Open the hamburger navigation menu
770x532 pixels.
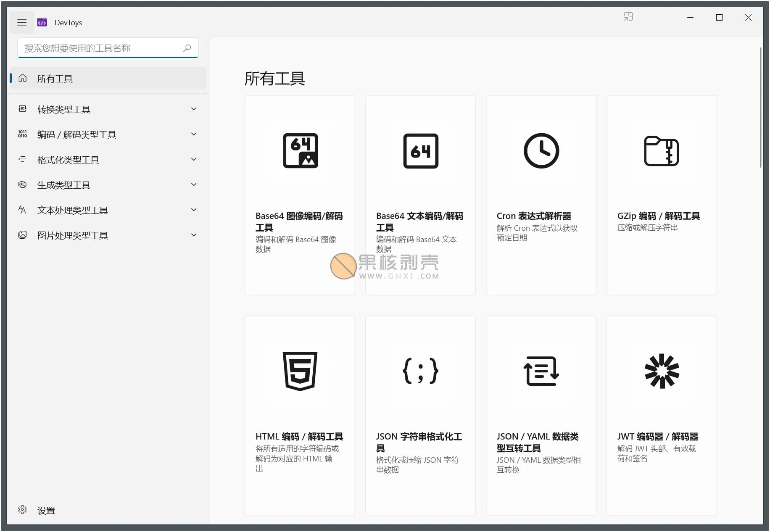click(22, 22)
